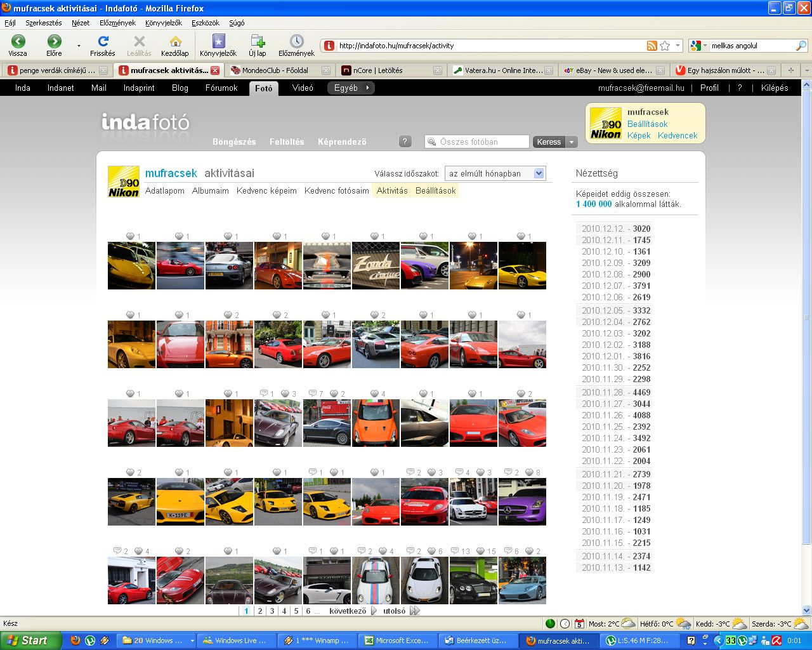Click the question mark help icon near search
812x650 pixels.
point(405,142)
